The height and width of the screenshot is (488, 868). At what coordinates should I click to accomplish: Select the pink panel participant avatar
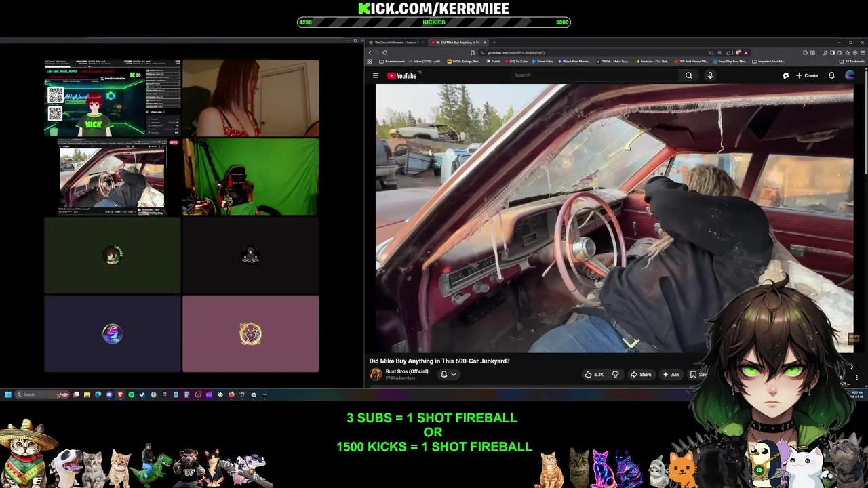click(x=250, y=333)
